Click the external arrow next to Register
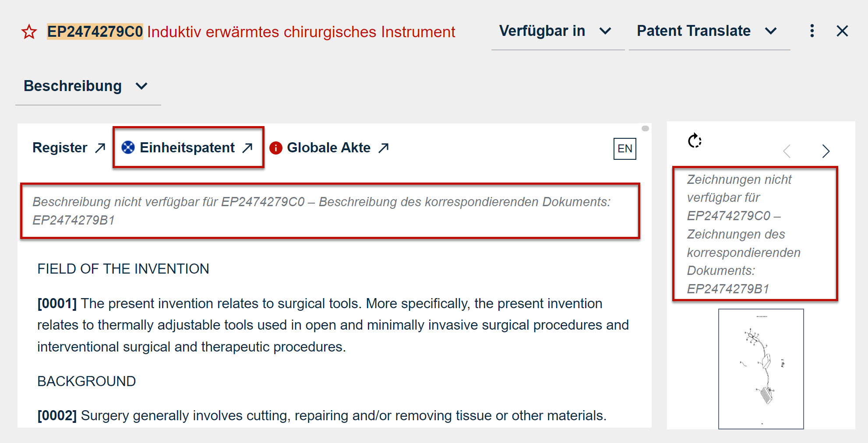The width and height of the screenshot is (868, 443). pyautogui.click(x=100, y=148)
